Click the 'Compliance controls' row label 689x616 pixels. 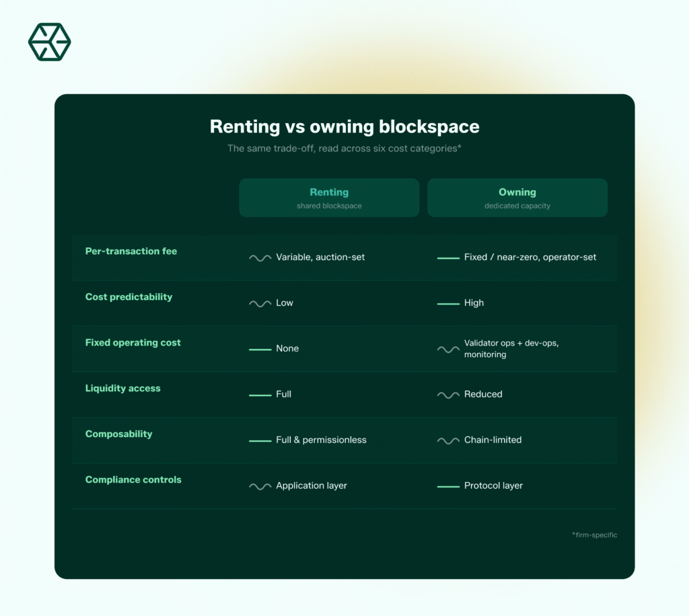click(x=133, y=479)
